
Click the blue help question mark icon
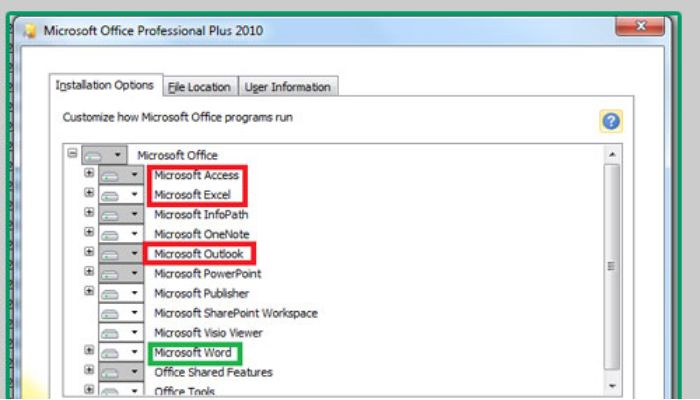[x=611, y=121]
